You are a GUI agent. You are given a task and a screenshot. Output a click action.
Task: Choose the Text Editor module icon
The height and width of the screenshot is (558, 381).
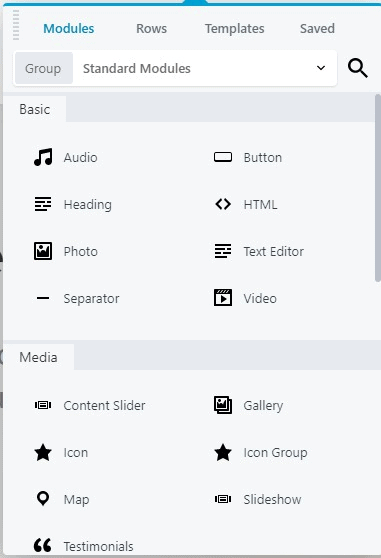pos(223,251)
